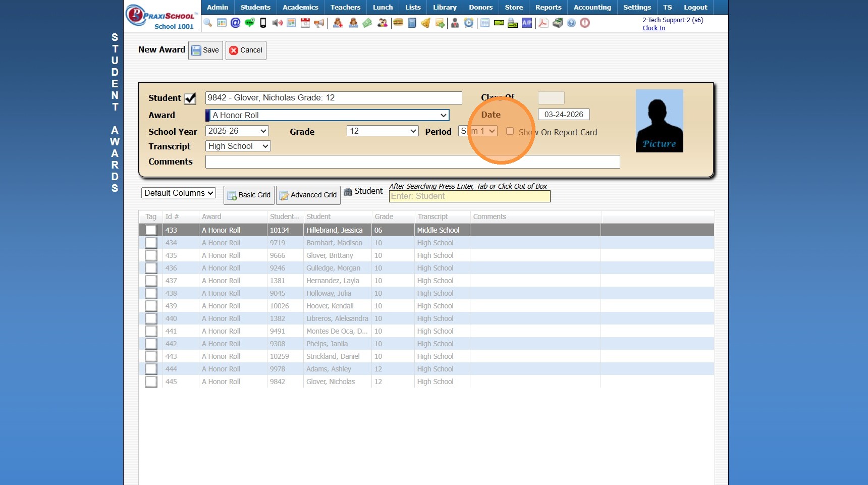
Task: Select the cell 'Libreros, Aleksandra'
Action: tap(337, 318)
